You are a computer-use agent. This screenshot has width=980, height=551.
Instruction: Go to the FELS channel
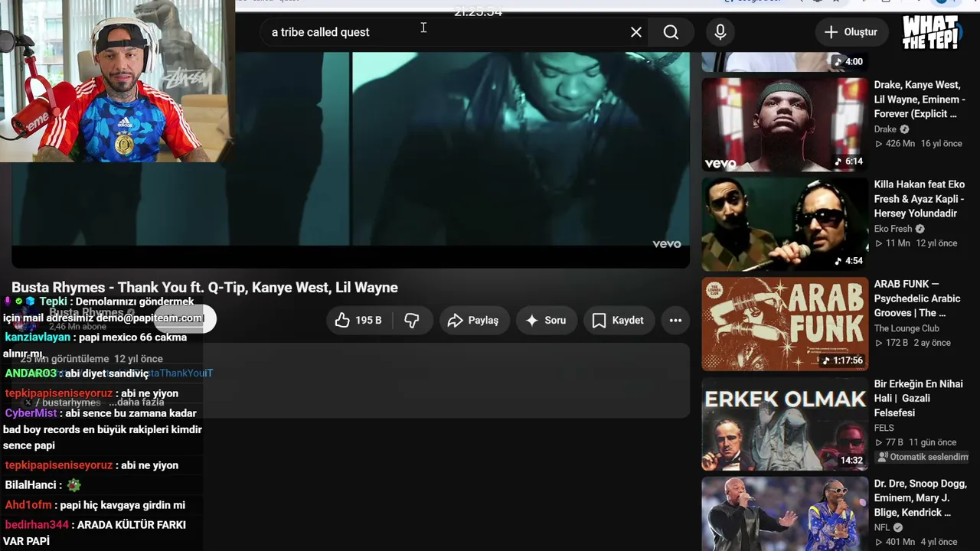point(884,429)
